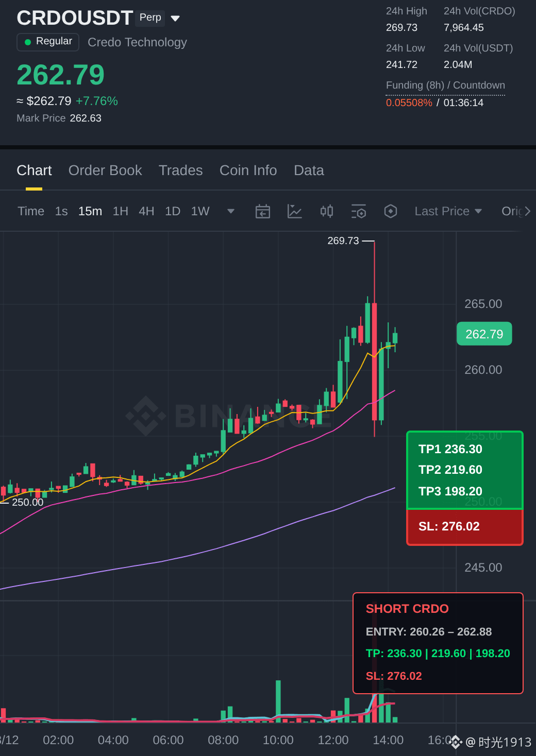Open the Coin Info tab

pos(248,170)
